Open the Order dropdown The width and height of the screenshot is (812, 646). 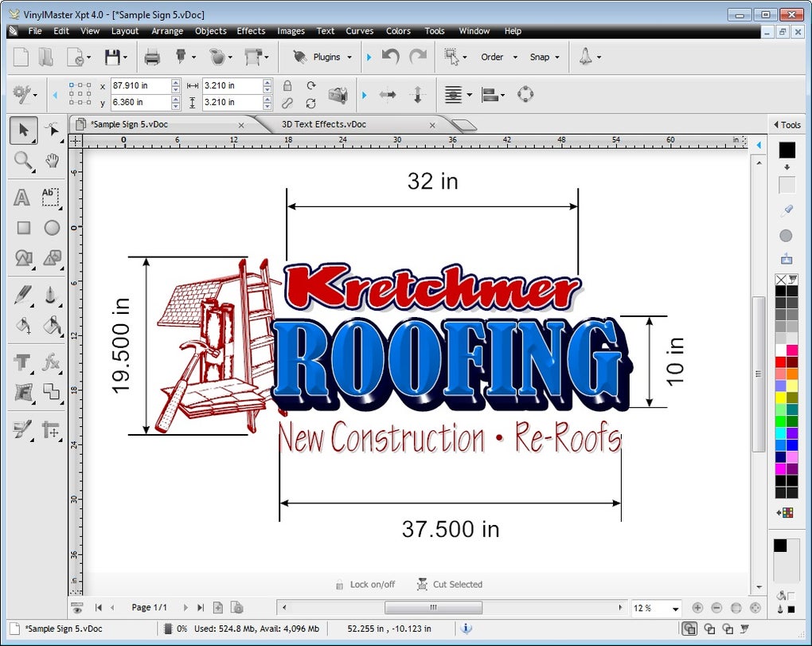(499, 57)
